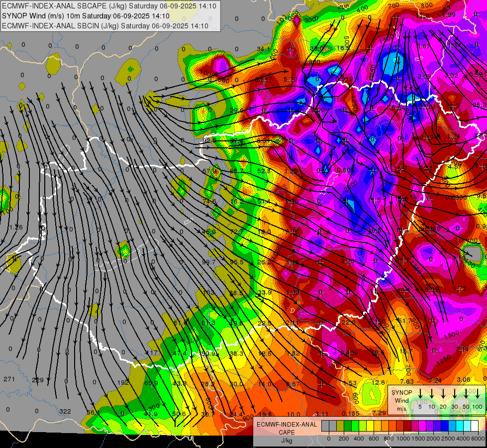The image size is (487, 448).
Task: Click the '1.72' value on the map
Action: pyautogui.click(x=460, y=289)
